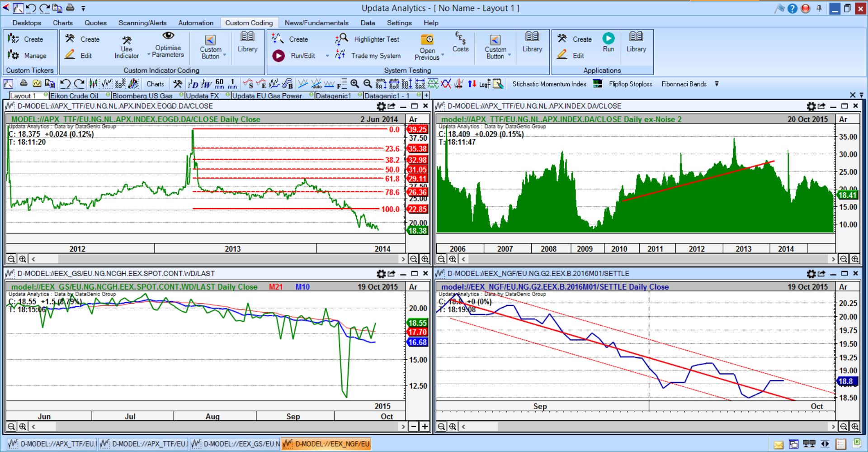Click the Highlighter Test icon

pyautogui.click(x=341, y=39)
